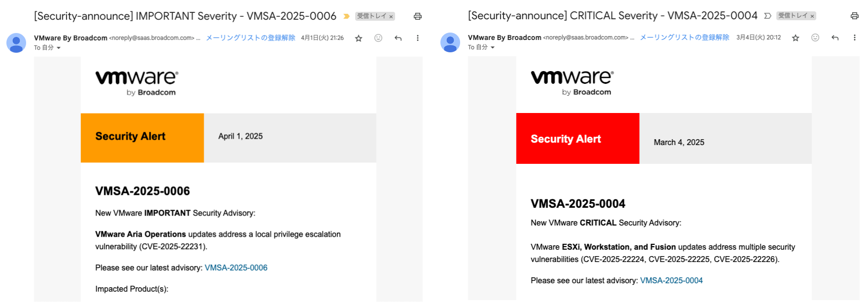
Task: Add emoji reaction to IMPORTANT Severity email
Action: click(x=378, y=38)
